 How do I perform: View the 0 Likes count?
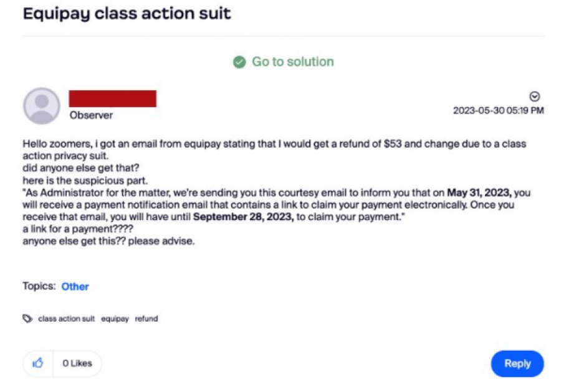77,363
